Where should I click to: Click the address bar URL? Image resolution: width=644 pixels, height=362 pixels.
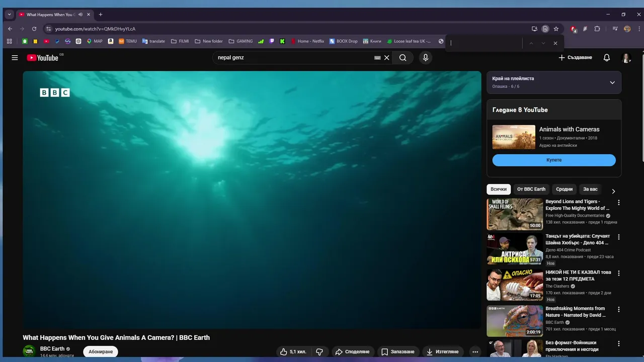click(95, 29)
